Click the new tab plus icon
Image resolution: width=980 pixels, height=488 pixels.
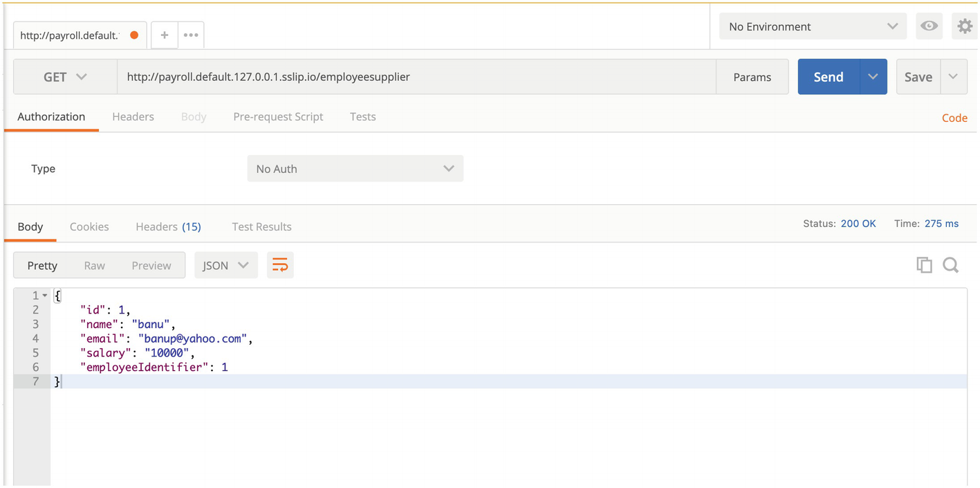tap(164, 35)
